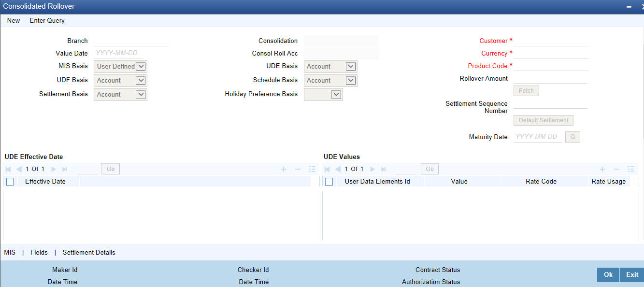Open Settlement Details link
The height and width of the screenshot is (287, 644).
coord(89,252)
